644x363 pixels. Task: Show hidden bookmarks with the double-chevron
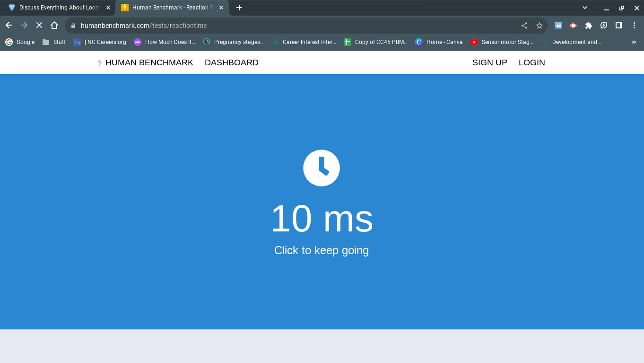click(634, 42)
